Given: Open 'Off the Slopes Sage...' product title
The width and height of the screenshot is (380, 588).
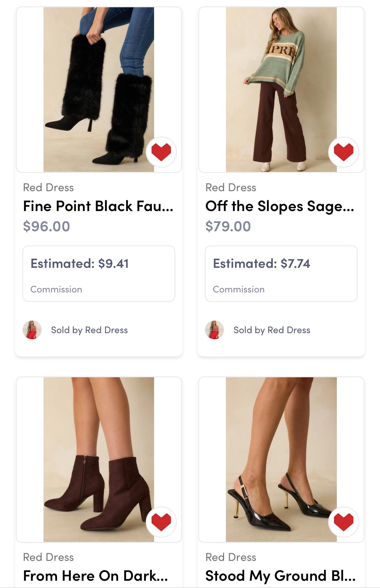Looking at the screenshot, I should point(280,206).
